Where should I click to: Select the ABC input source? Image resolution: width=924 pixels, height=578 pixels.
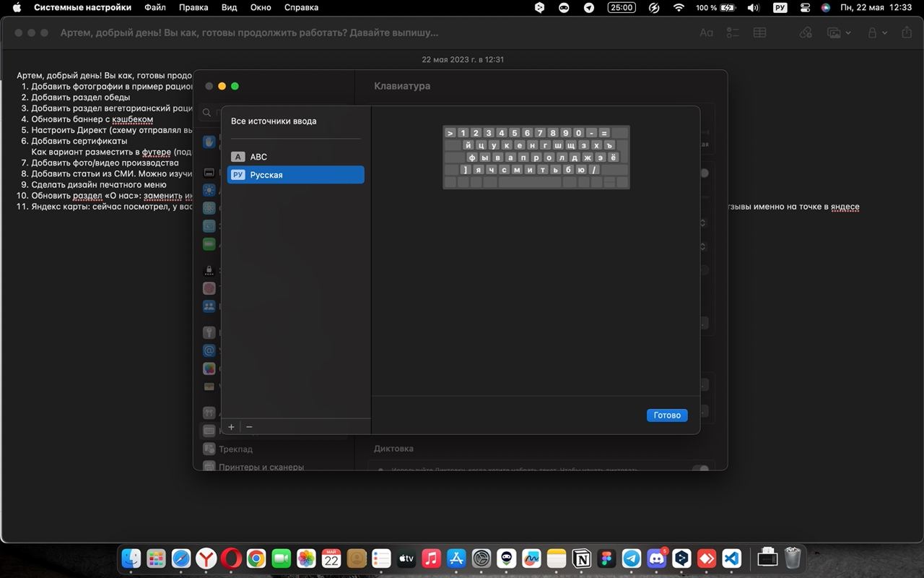tap(258, 157)
